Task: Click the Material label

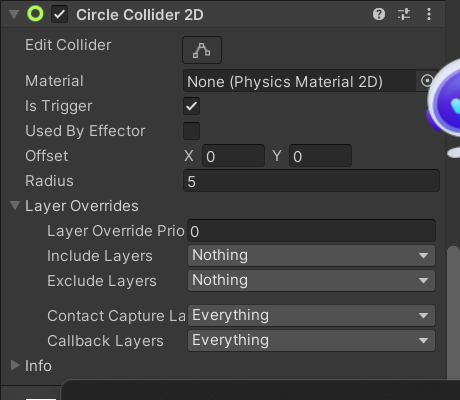Action: (x=54, y=81)
